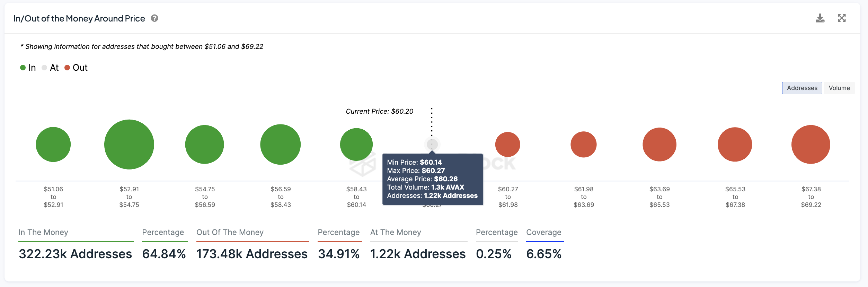Screen dimensions: 868x287
Task: Toggle the gray At legend item
Action: point(50,68)
